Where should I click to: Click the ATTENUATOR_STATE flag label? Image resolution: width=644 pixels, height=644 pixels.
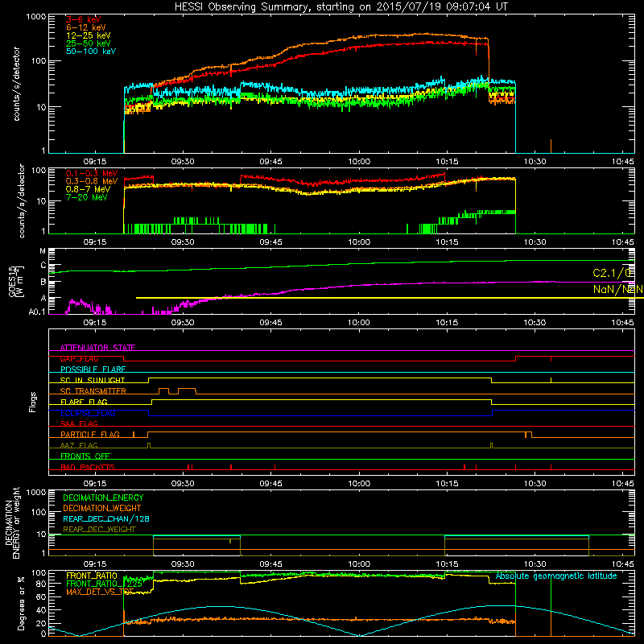tap(97, 348)
